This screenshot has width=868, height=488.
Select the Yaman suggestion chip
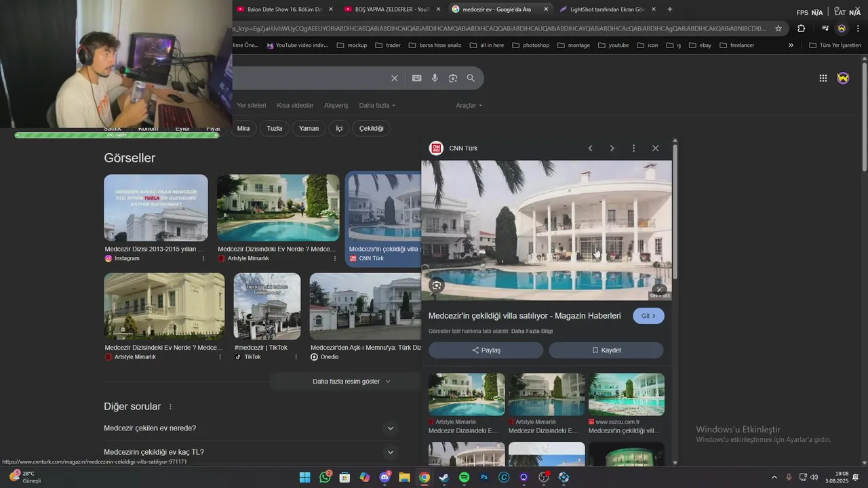coord(309,128)
